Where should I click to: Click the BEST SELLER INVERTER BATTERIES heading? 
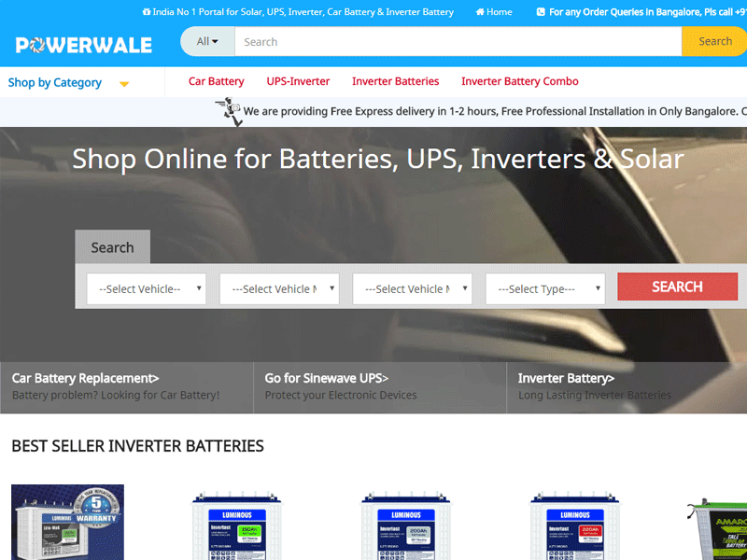pyautogui.click(x=137, y=446)
